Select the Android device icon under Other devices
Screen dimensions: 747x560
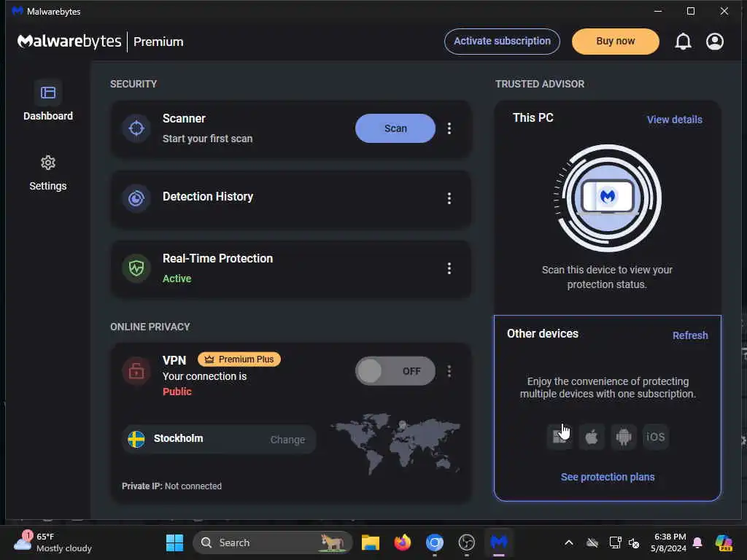tap(623, 437)
